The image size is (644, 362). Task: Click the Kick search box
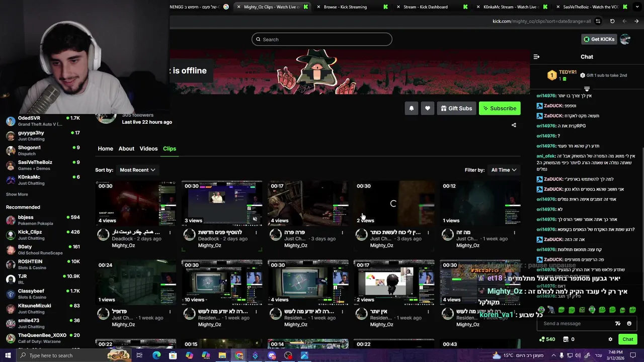pyautogui.click(x=322, y=39)
